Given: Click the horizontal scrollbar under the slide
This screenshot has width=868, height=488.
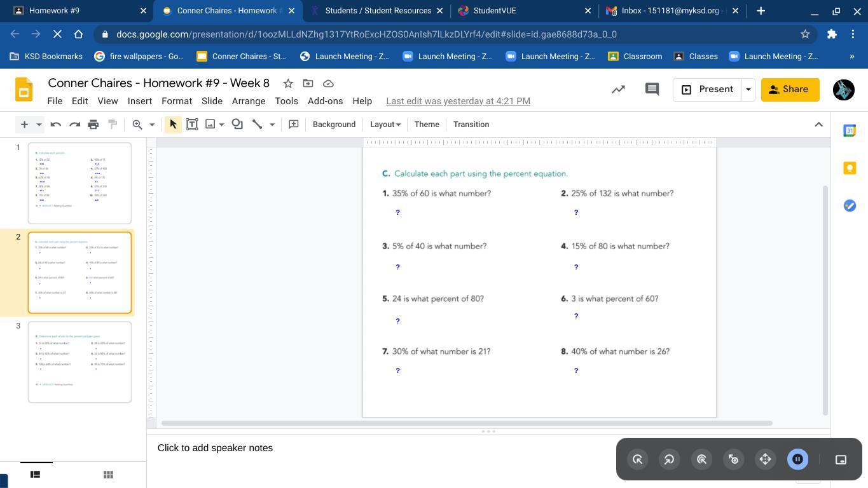Looking at the screenshot, I should 467,423.
